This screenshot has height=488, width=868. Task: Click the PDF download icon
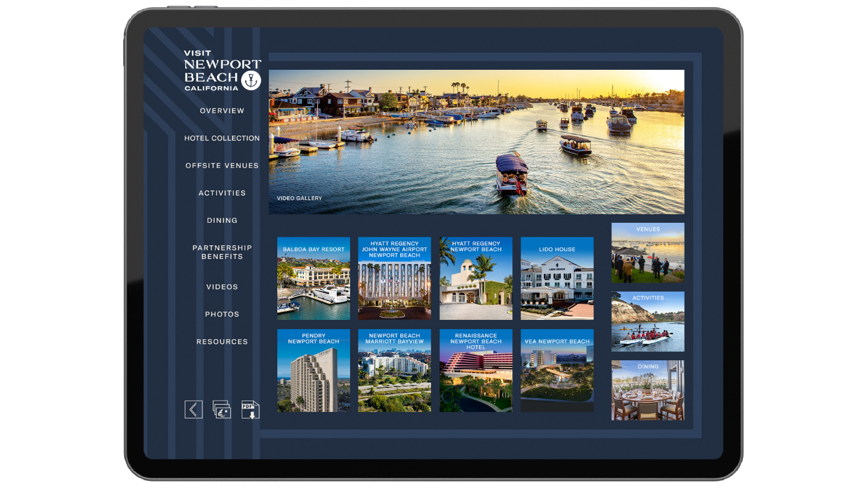(x=250, y=410)
